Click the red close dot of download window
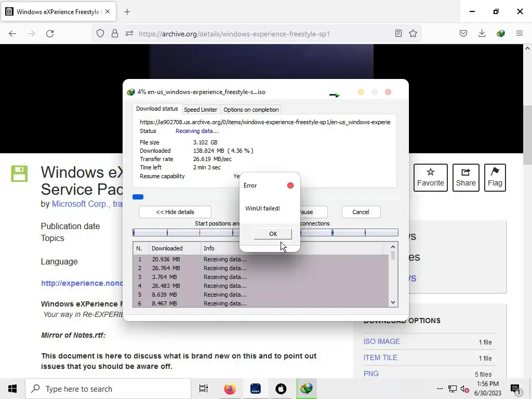The width and height of the screenshot is (532, 399). tap(388, 92)
